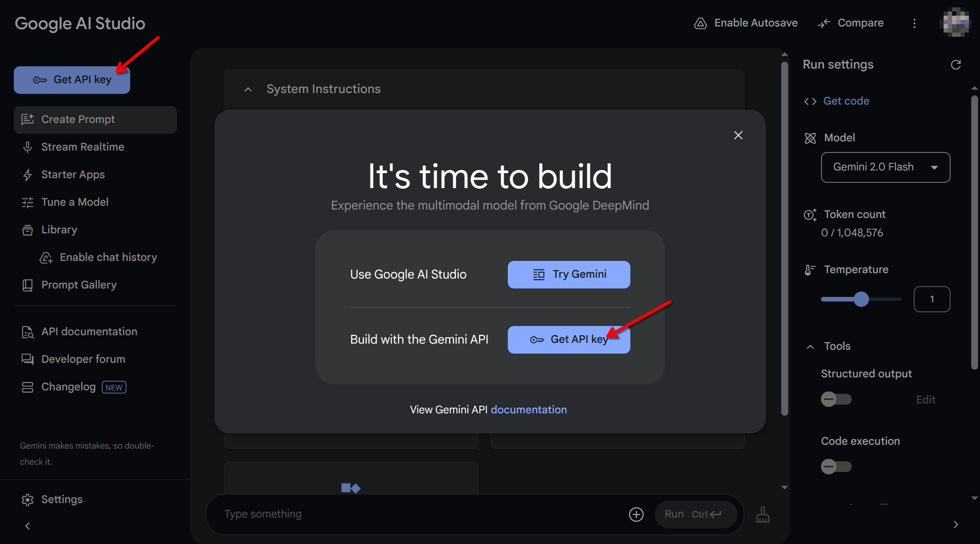This screenshot has width=980, height=544.
Task: Click the Starter Apps lightning icon
Action: point(28,175)
